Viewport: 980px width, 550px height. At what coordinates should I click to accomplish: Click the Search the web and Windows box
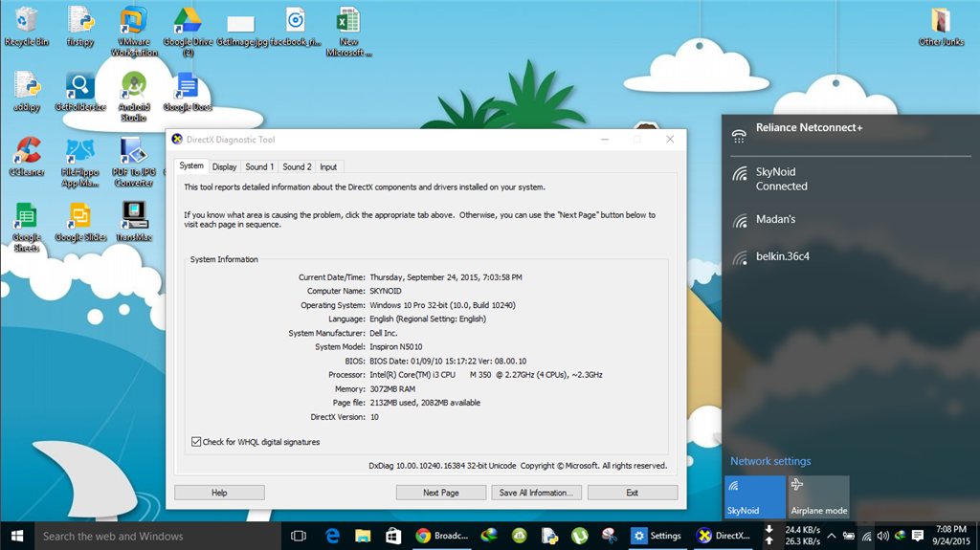point(158,536)
